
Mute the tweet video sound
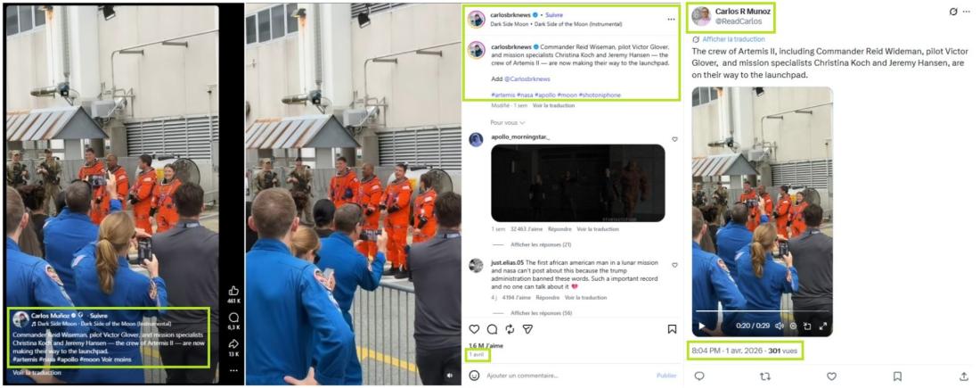(x=780, y=326)
